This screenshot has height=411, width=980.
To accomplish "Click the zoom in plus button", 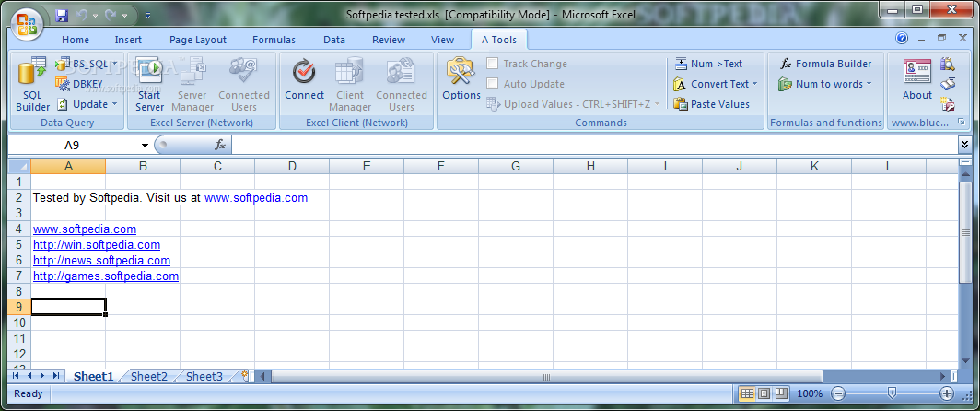I will click(947, 393).
